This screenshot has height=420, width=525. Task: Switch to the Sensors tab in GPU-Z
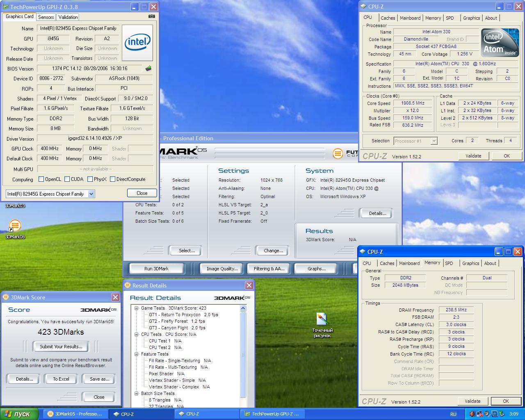(46, 17)
